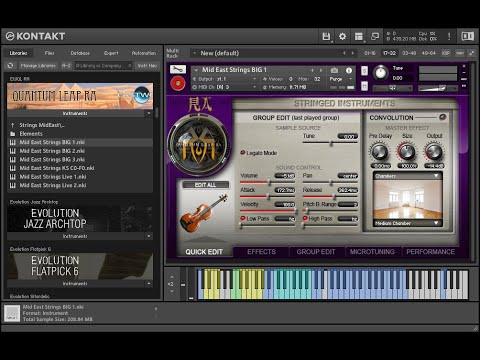The image size is (480, 360).
Task: Expand the multi preset dropdown arrow
Action: point(195,53)
